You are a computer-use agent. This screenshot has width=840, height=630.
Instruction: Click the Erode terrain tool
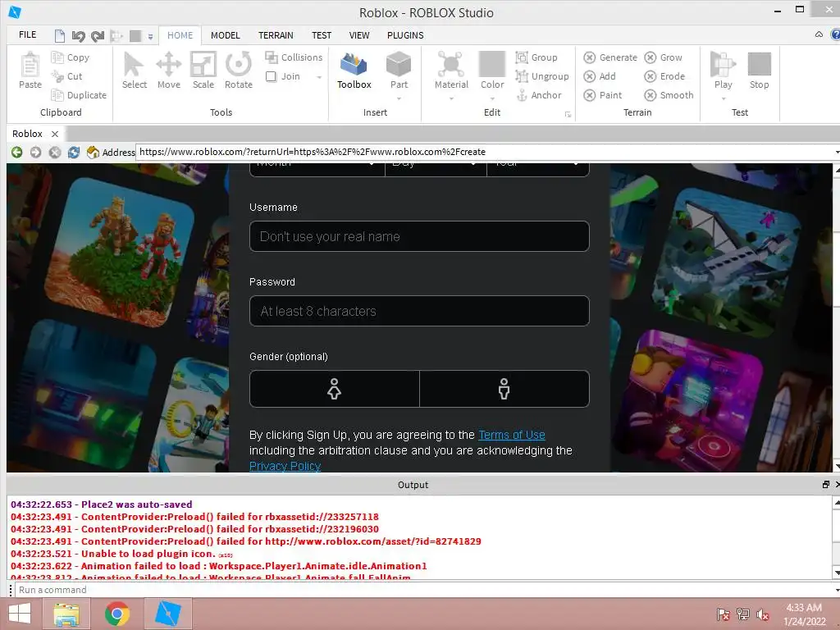click(664, 76)
